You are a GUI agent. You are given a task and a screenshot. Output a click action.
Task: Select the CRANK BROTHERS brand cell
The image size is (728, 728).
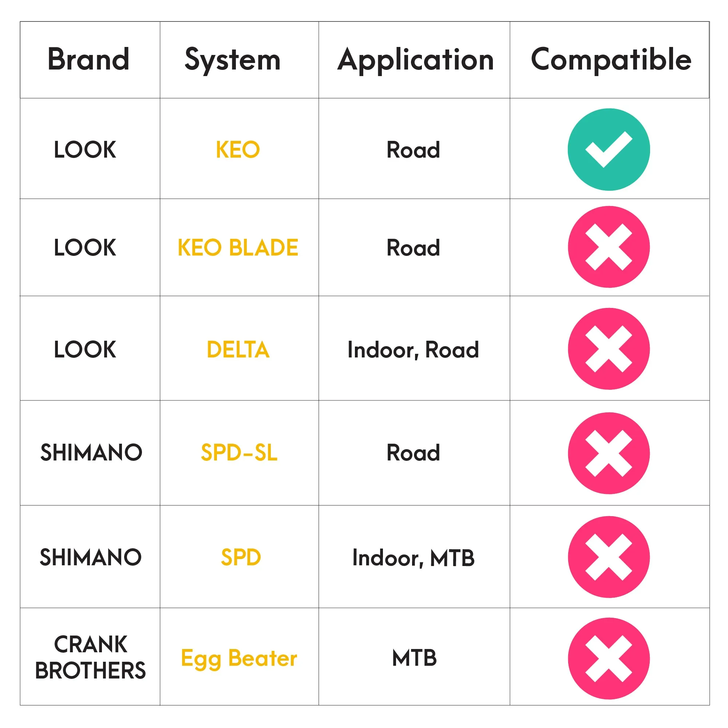coord(90,657)
